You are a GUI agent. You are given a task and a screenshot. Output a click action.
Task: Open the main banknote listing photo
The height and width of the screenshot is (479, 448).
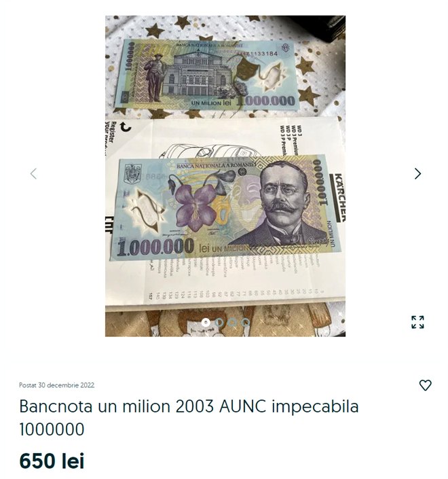click(x=225, y=176)
